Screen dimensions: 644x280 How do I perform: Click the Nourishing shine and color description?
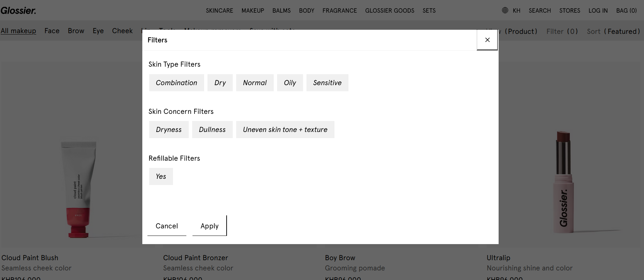[x=530, y=268]
